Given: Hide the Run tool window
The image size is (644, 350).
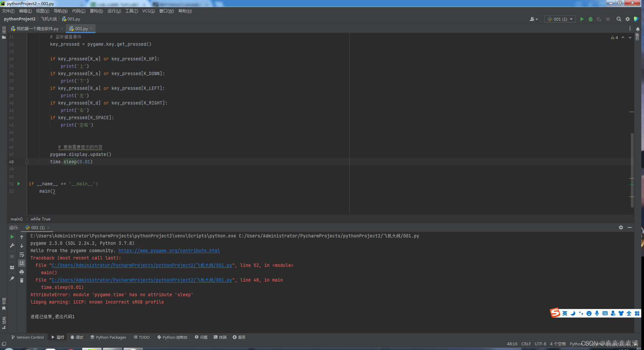Looking at the screenshot, I should point(630,227).
